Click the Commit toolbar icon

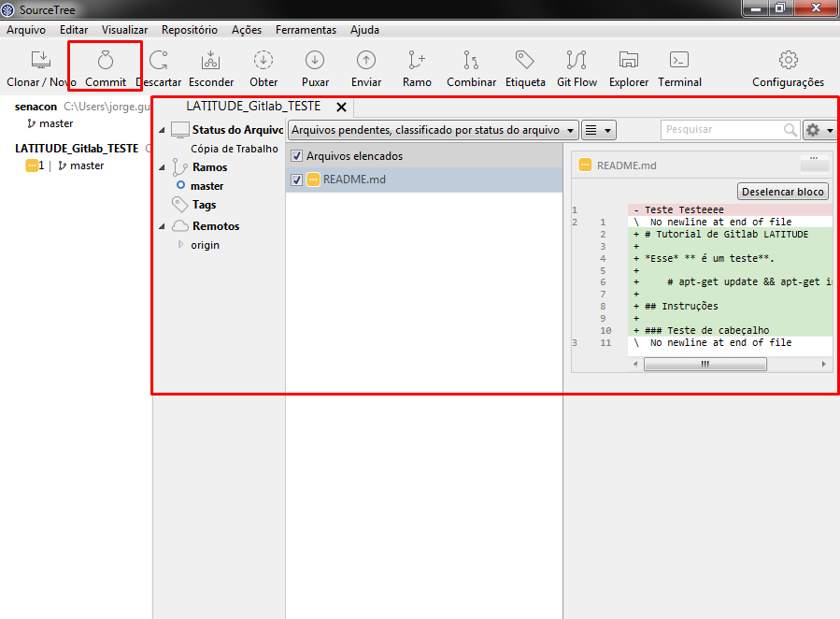tap(106, 62)
